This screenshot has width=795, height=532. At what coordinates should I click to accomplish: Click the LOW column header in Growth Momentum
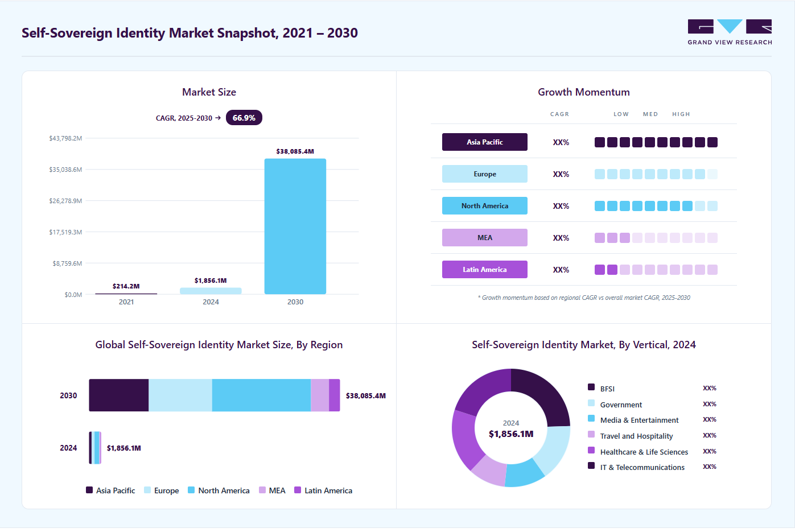(621, 114)
